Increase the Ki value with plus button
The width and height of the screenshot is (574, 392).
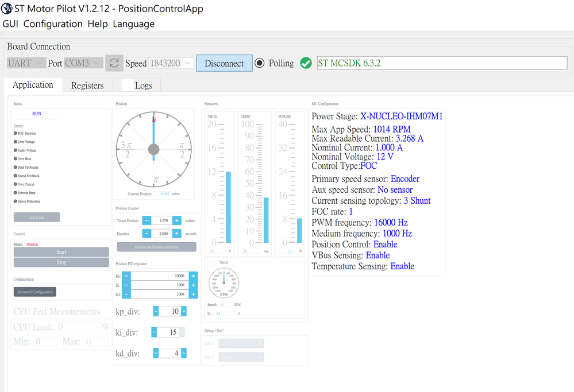click(193, 285)
